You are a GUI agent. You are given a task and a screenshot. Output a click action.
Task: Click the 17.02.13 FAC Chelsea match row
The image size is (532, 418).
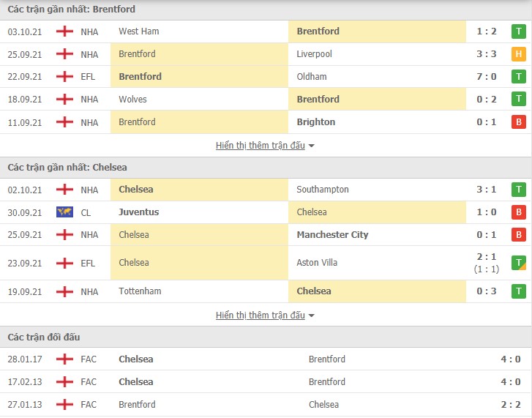tap(266, 381)
